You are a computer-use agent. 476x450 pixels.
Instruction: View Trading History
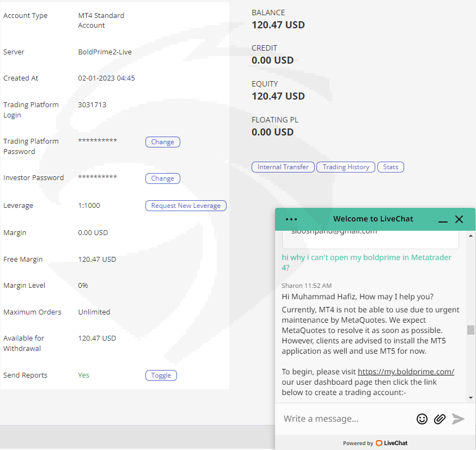(x=346, y=167)
